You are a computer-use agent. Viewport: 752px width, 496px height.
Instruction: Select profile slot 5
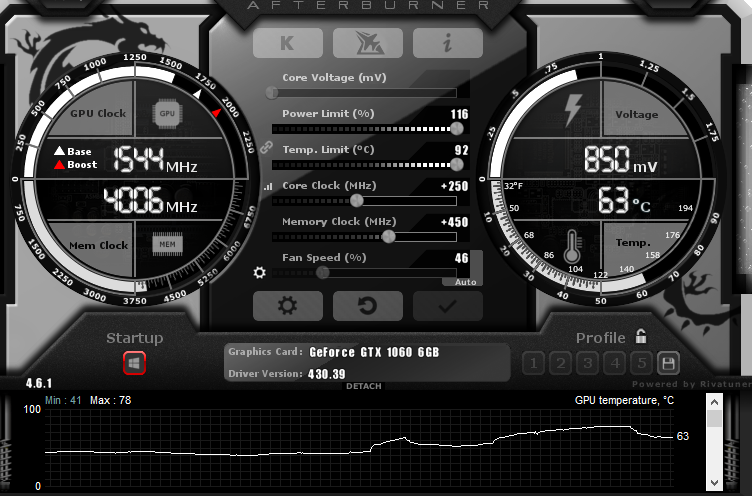coord(642,364)
